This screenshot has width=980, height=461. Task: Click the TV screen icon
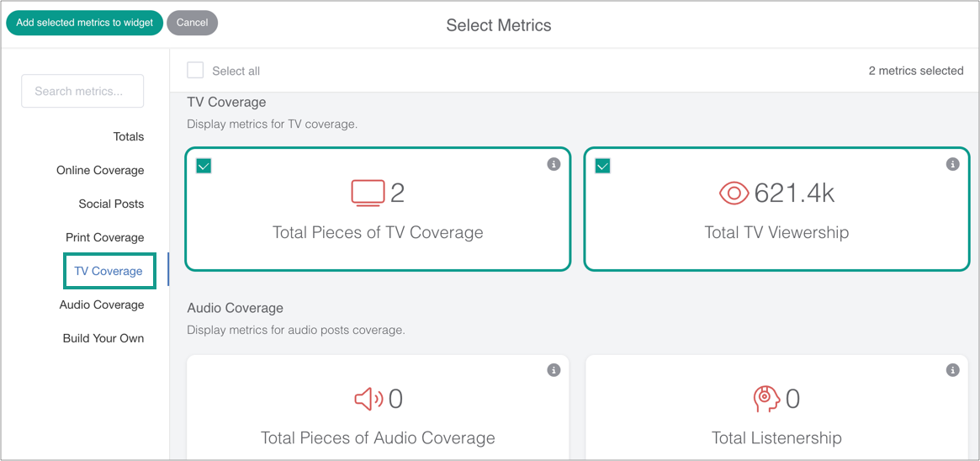tap(368, 193)
